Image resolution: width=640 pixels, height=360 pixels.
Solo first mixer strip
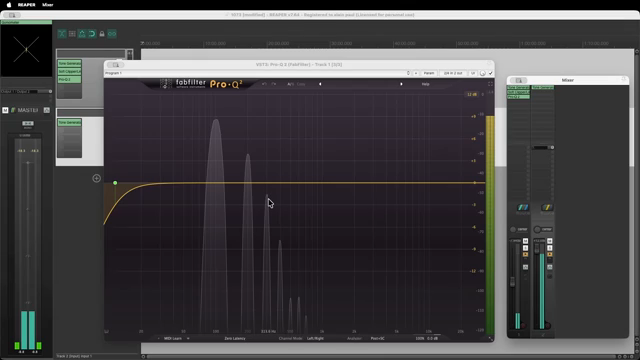tap(525, 248)
